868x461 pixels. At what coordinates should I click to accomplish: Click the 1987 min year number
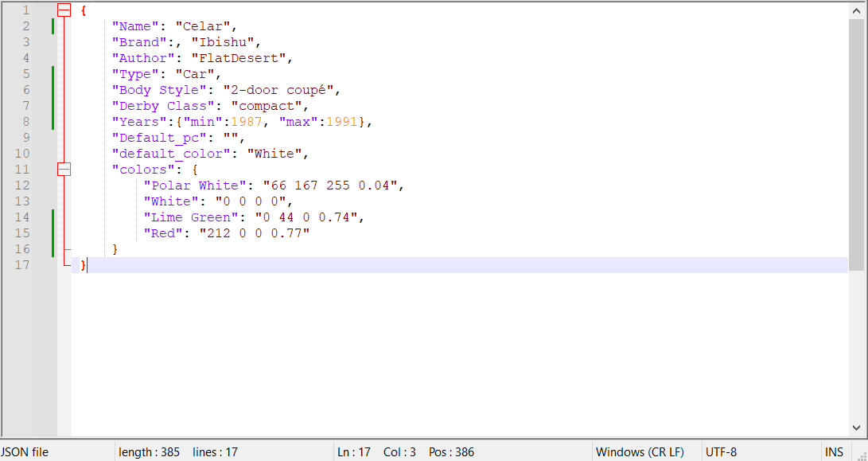(x=247, y=122)
